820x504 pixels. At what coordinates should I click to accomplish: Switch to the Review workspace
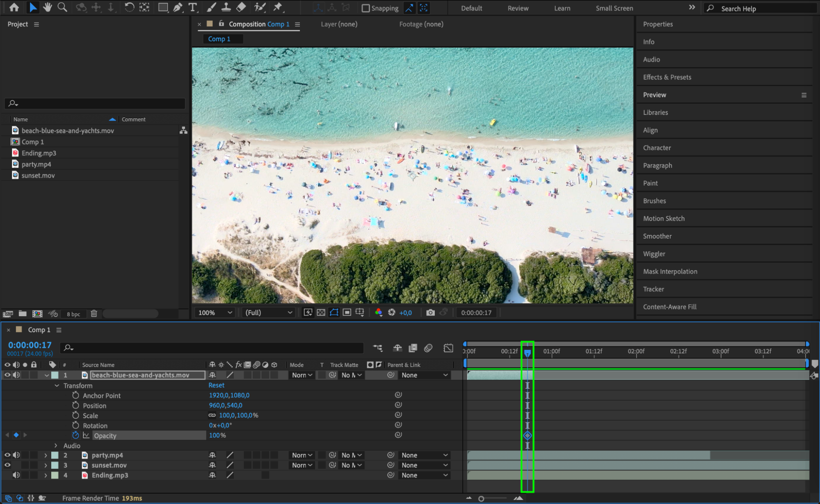[518, 8]
